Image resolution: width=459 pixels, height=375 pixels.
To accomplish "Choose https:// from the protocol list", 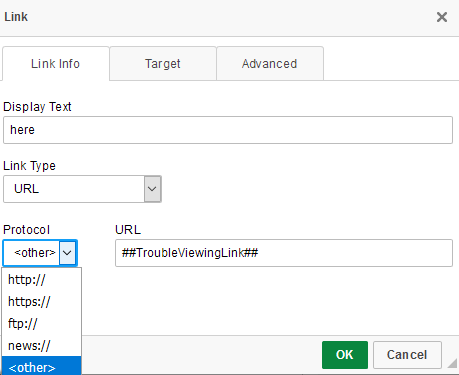I will tap(42, 301).
